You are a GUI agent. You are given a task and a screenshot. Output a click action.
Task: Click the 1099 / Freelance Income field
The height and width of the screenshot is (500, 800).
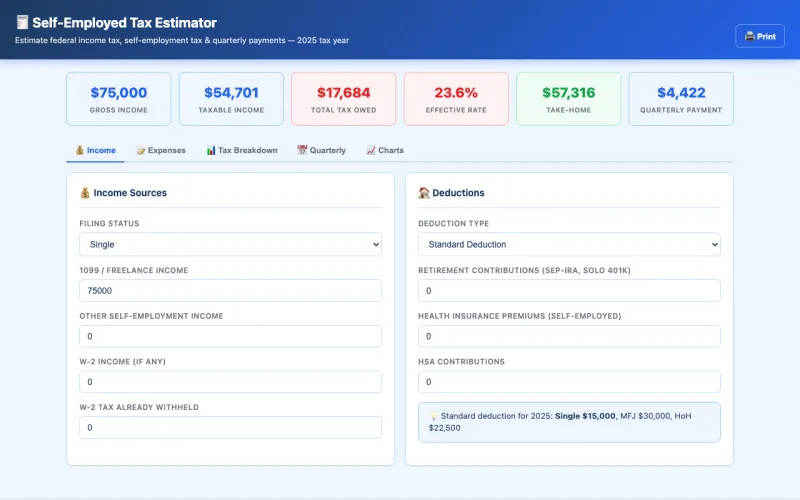point(230,290)
